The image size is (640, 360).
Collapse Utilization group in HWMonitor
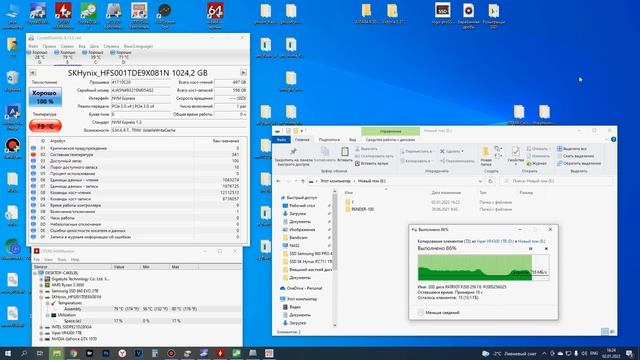(x=47, y=315)
